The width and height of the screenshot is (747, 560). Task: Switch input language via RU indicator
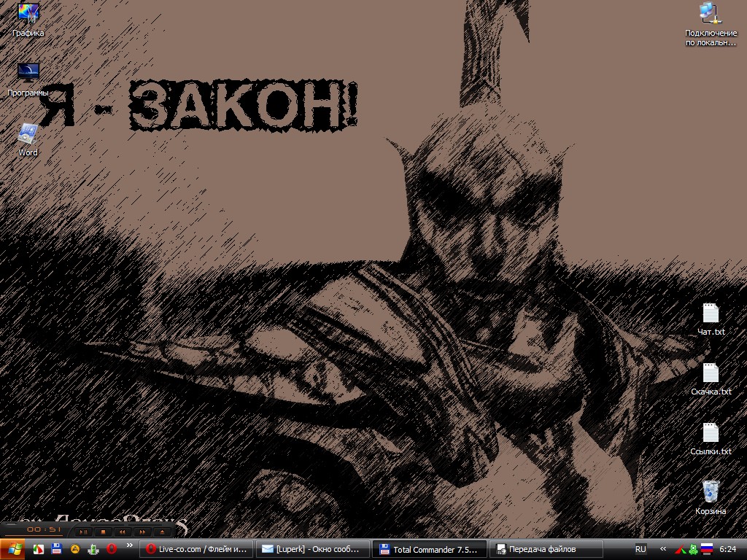point(640,549)
